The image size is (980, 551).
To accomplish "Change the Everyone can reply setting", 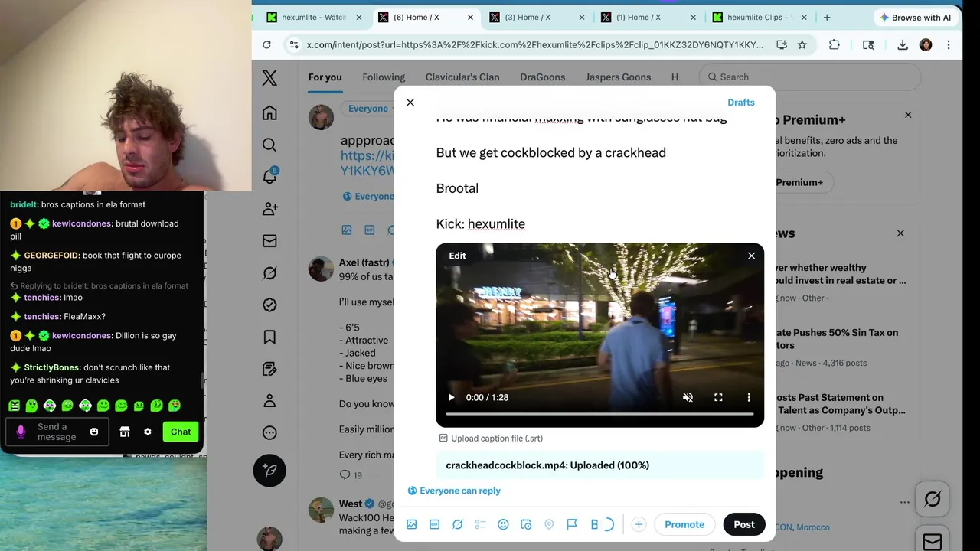I will [x=454, y=491].
